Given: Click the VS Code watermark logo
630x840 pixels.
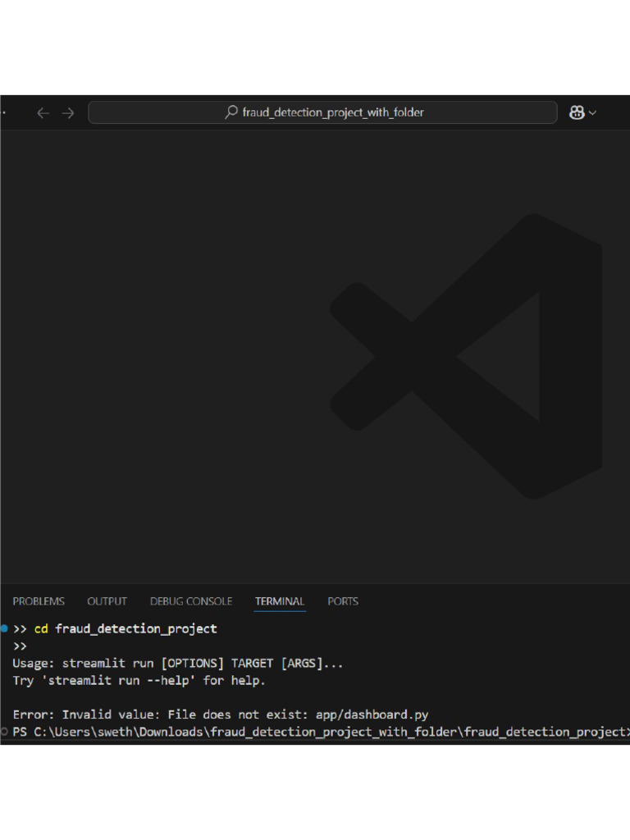Looking at the screenshot, I should [x=466, y=356].
